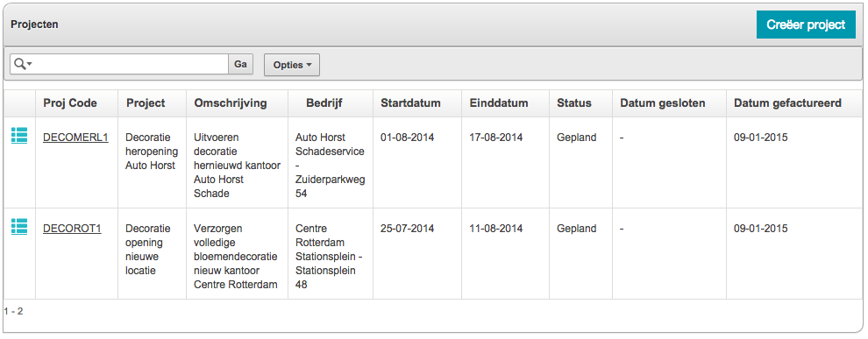The height and width of the screenshot is (339, 868).
Task: Sort by Datum gefactureerd column header
Action: [787, 102]
